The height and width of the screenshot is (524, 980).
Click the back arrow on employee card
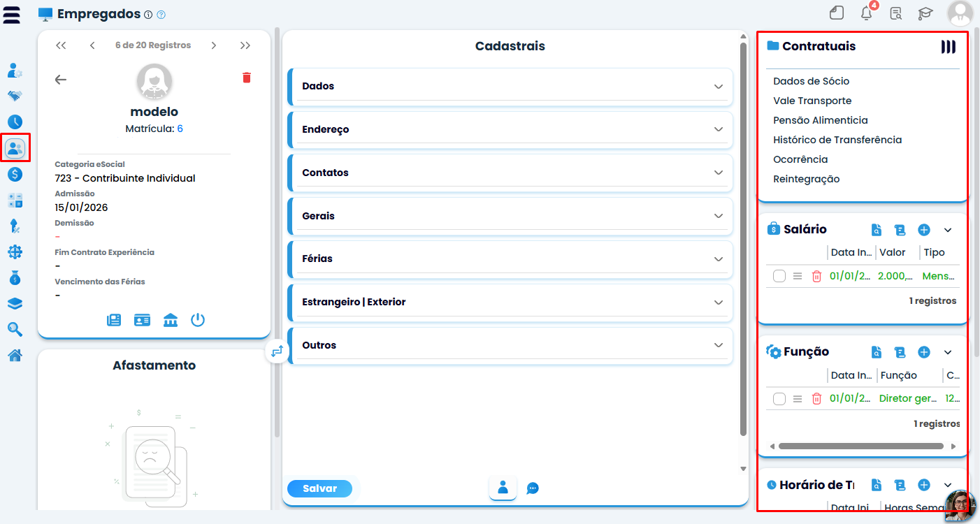click(x=61, y=79)
